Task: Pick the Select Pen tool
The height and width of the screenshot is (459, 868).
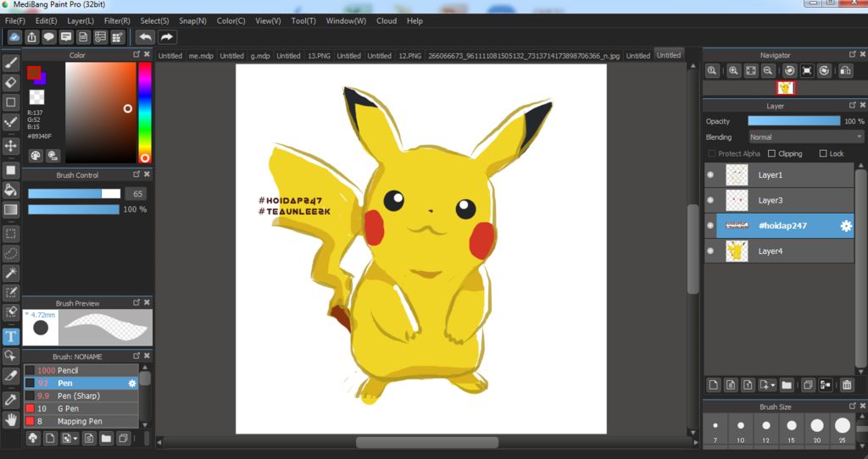Action: click(10, 292)
